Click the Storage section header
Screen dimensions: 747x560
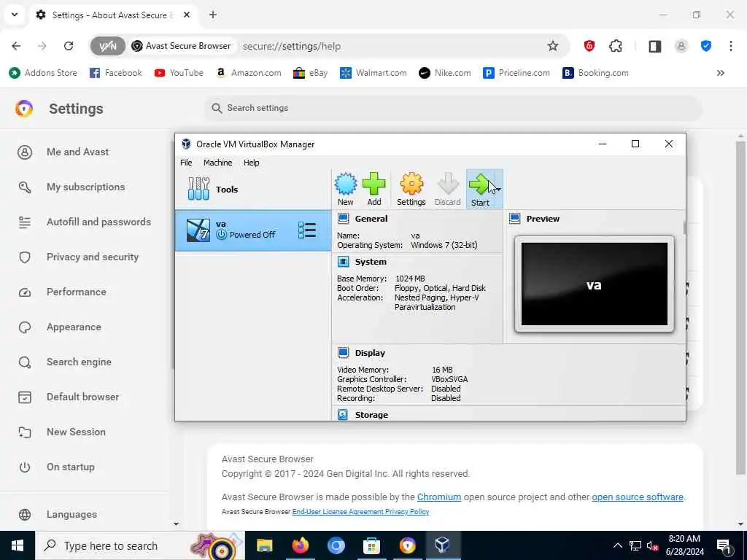(x=371, y=415)
